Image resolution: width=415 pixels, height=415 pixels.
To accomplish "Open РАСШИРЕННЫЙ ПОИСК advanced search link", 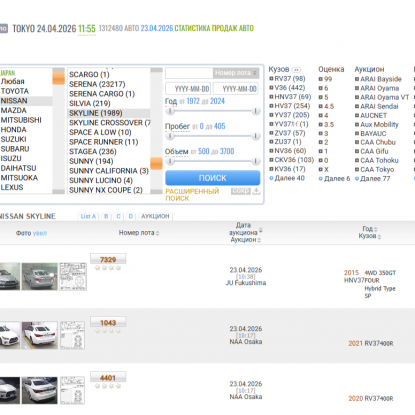I will click(x=192, y=195).
